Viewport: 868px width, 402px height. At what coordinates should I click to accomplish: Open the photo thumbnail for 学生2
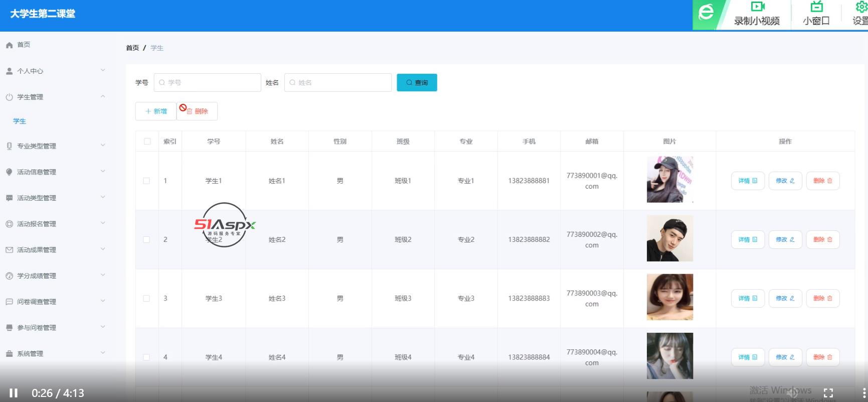coord(670,238)
